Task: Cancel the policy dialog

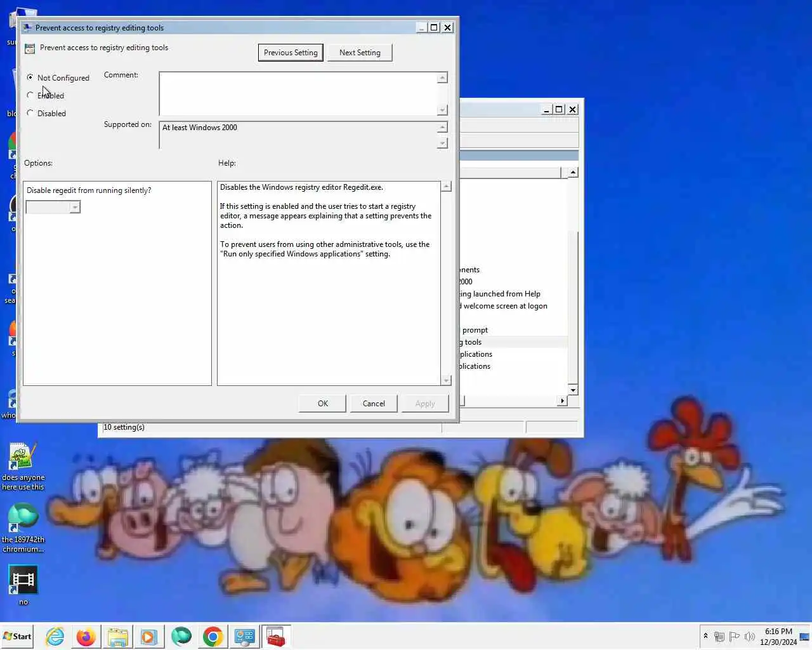Action: [x=374, y=404]
